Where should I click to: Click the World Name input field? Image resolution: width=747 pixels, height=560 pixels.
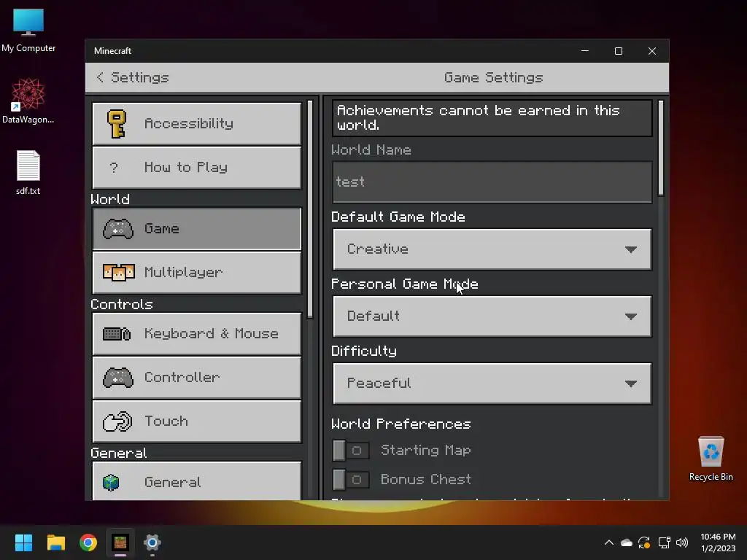click(x=492, y=182)
